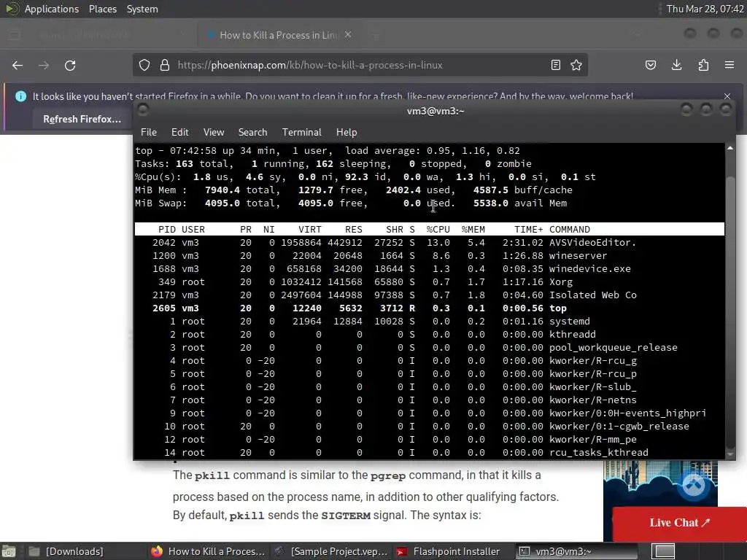Image resolution: width=747 pixels, height=560 pixels.
Task: Switch to Firefox How to Kill a Process taskbar item
Action: 208,551
